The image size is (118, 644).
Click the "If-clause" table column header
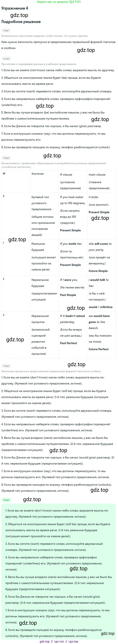tap(66, 175)
